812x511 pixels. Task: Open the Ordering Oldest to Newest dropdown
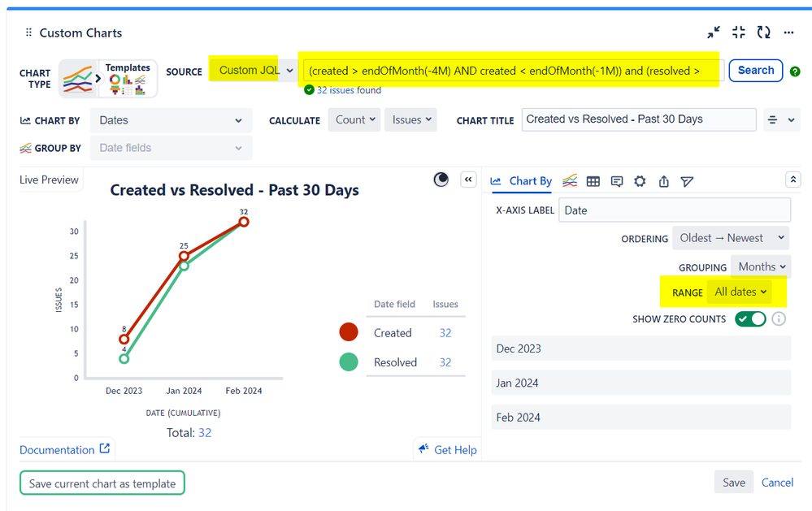[731, 238]
